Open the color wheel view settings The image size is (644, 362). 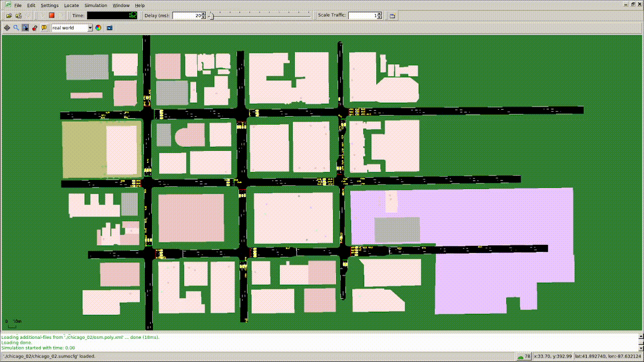[x=99, y=28]
